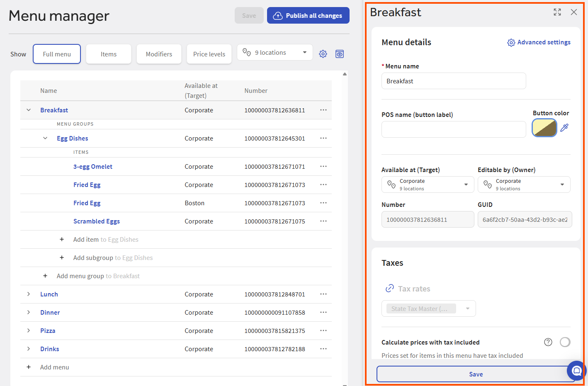Collapse the Egg Dishes menu group
Viewport: 588px width, 386px height.
pos(45,138)
